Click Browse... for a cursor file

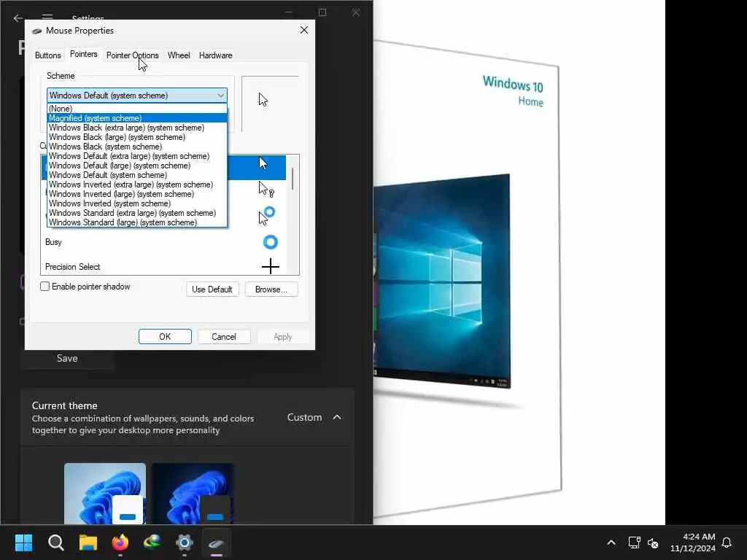[271, 289]
